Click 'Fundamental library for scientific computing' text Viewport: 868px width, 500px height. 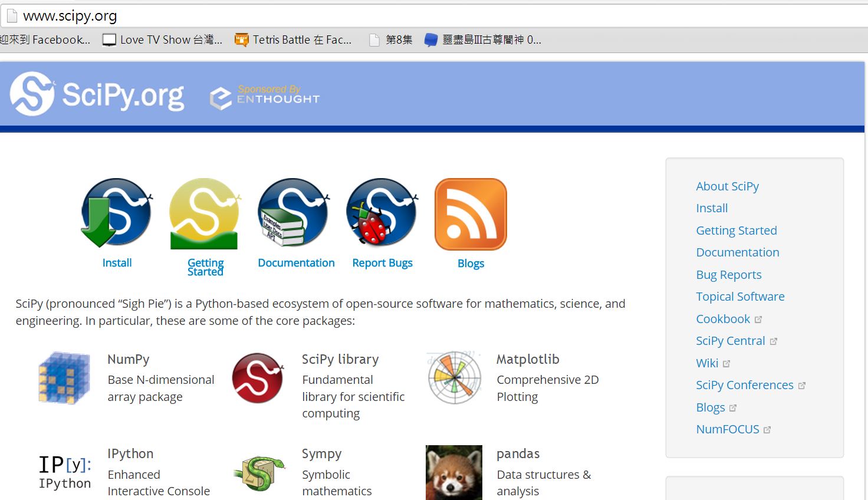click(353, 396)
